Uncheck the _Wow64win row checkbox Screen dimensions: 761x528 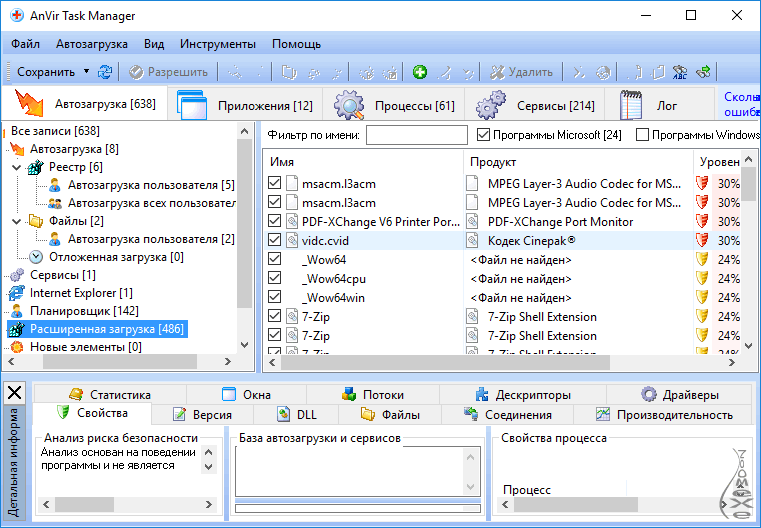(x=274, y=297)
